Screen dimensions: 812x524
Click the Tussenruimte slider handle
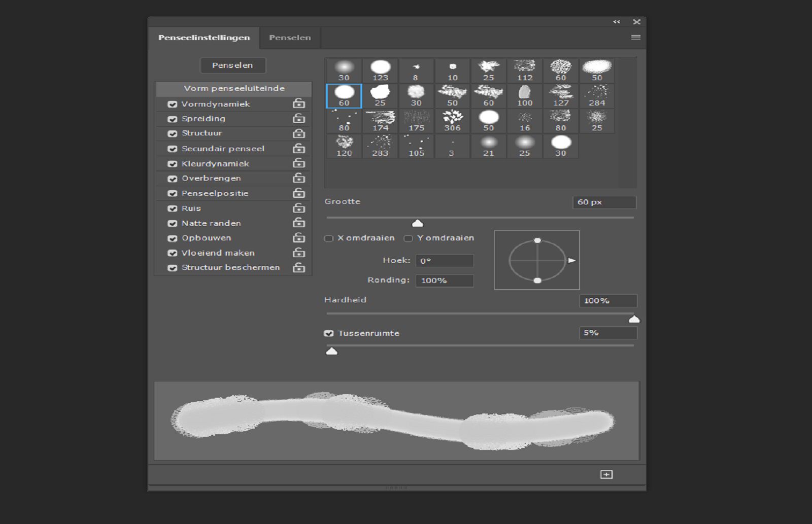click(331, 351)
